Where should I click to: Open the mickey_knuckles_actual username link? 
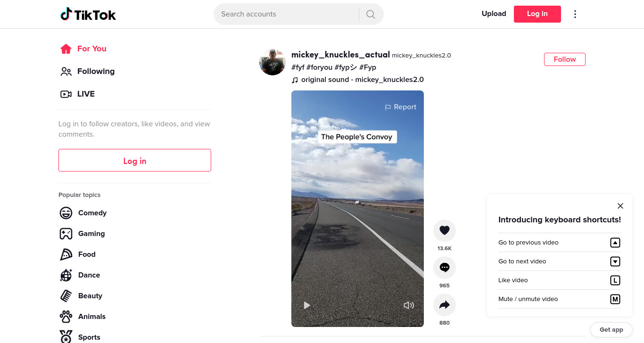pos(340,55)
